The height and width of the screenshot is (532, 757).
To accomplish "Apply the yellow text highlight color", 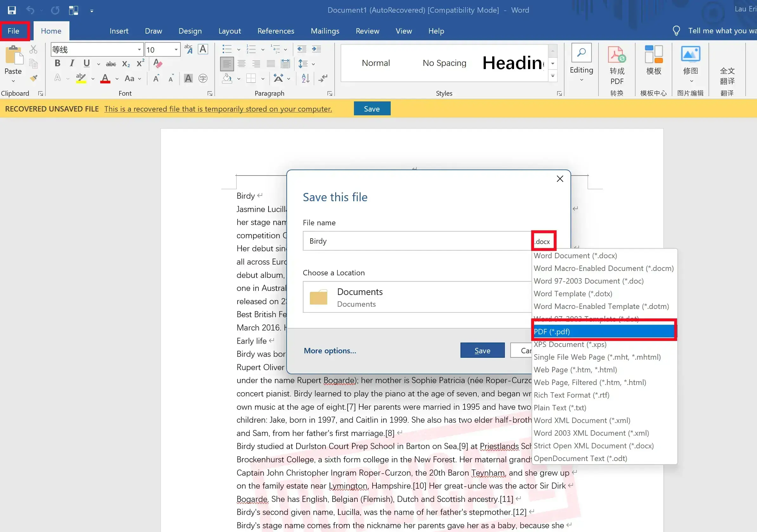I will [x=81, y=79].
